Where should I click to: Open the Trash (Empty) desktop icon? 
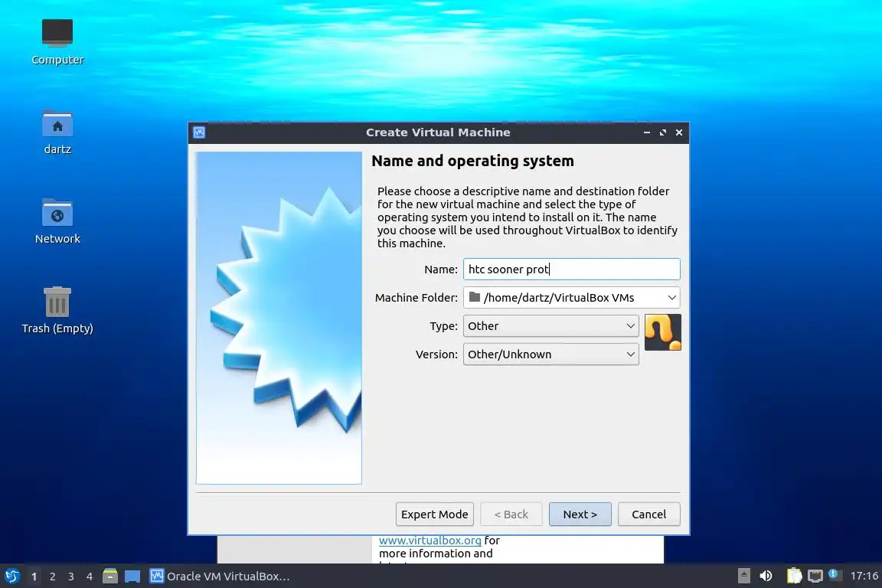click(x=57, y=310)
